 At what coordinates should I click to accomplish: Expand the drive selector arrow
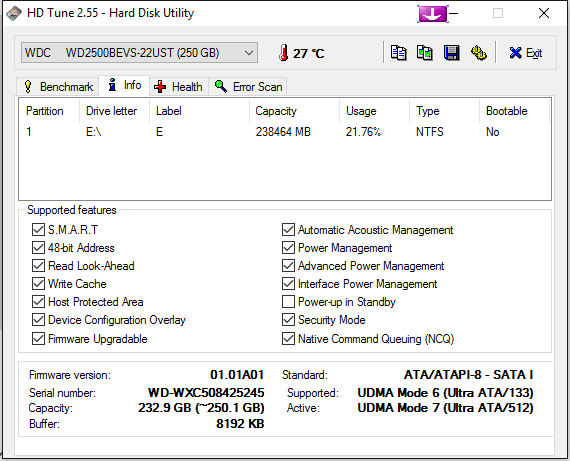point(249,53)
